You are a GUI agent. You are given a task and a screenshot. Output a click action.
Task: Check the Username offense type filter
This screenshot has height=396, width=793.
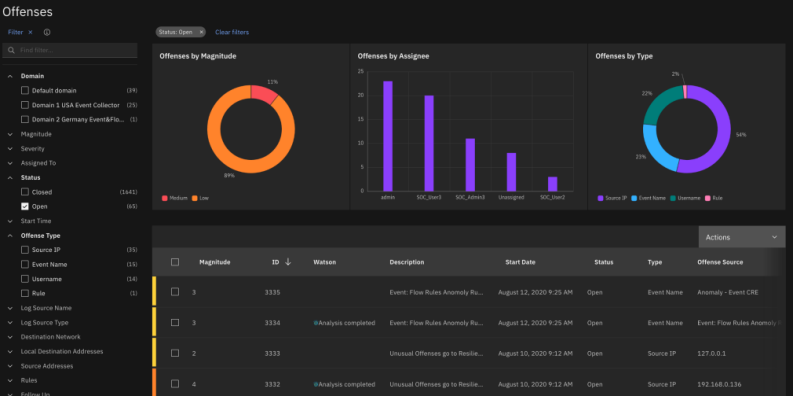point(25,279)
